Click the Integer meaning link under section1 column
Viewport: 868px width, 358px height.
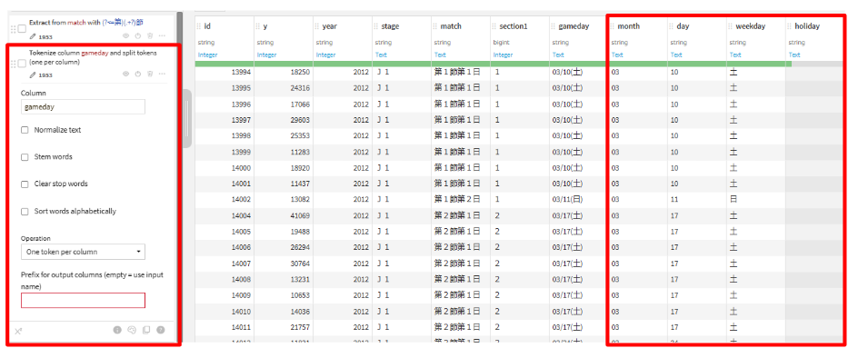[504, 55]
